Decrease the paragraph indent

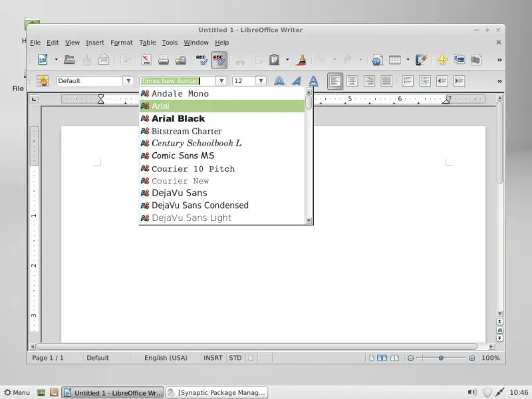coord(442,80)
